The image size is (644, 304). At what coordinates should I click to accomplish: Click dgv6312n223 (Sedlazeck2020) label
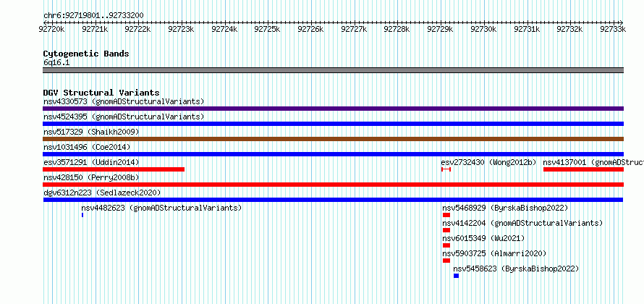point(102,193)
